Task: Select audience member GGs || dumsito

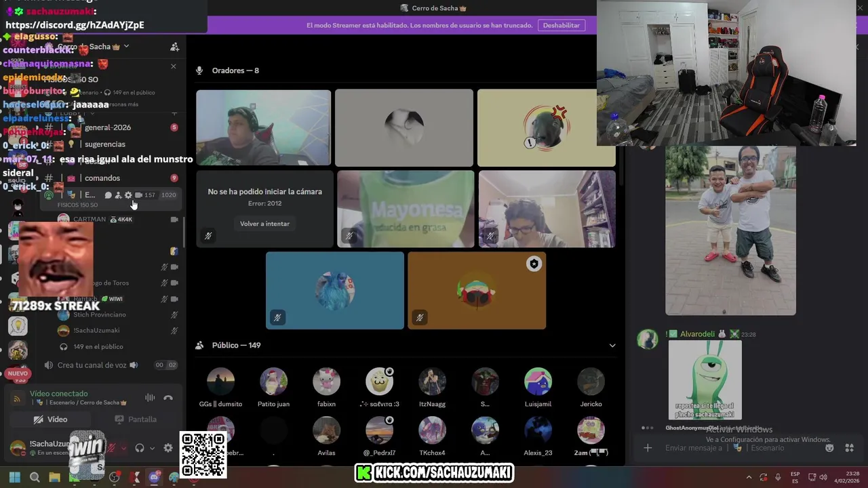Action: [220, 388]
